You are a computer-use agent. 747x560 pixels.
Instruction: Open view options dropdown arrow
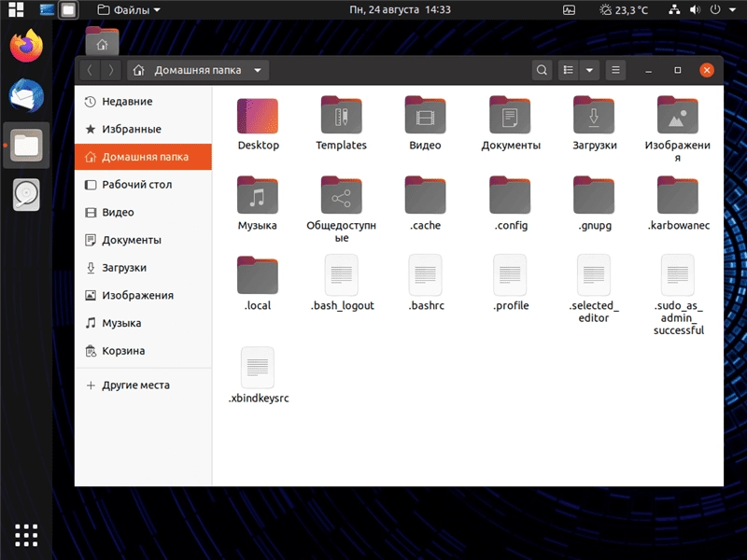[x=589, y=71]
